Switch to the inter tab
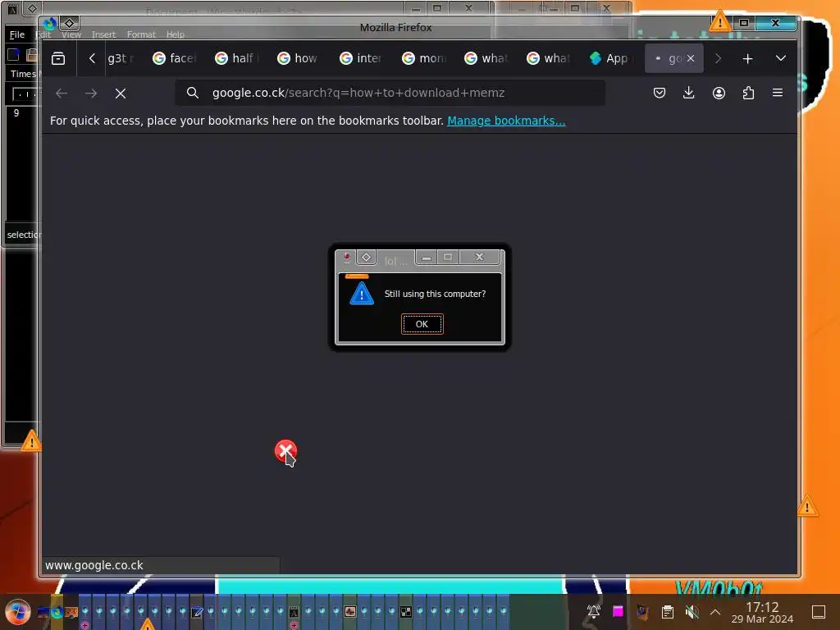Image resolution: width=840 pixels, height=630 pixels. 362,58
